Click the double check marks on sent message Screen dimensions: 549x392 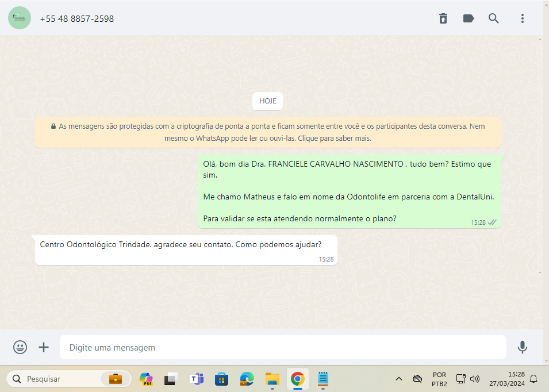tap(492, 222)
